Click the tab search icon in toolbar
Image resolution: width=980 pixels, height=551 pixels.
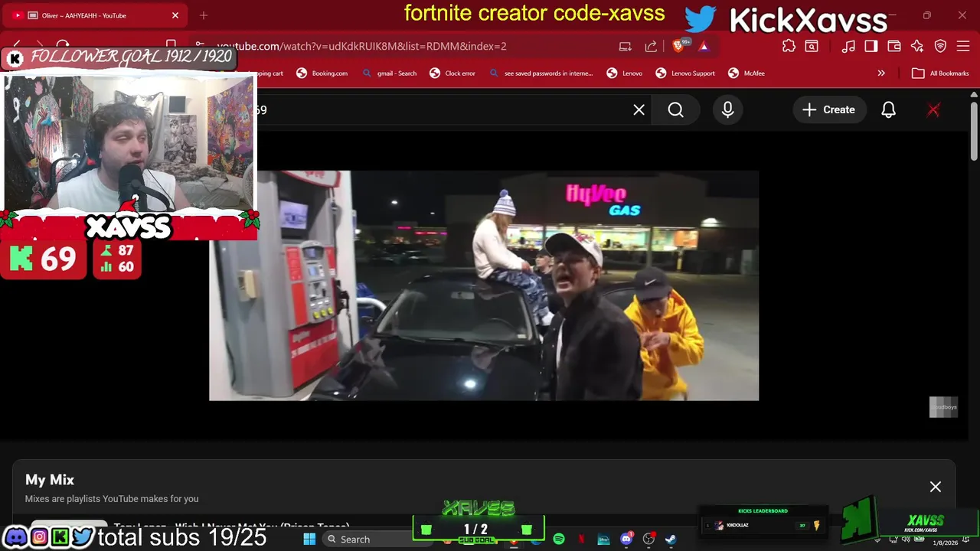click(812, 46)
